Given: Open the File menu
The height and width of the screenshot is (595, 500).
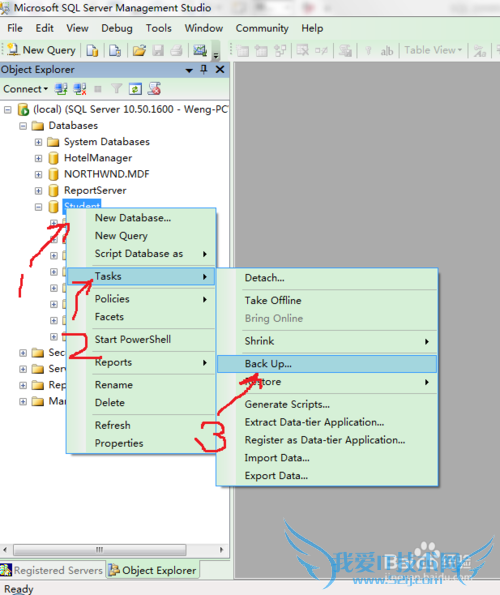Looking at the screenshot, I should tap(15, 28).
